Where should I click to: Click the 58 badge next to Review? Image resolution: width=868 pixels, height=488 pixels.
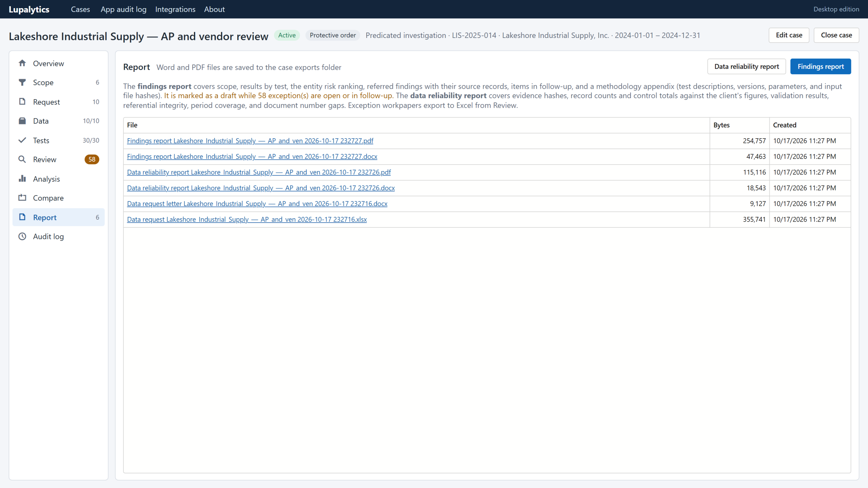(x=92, y=159)
